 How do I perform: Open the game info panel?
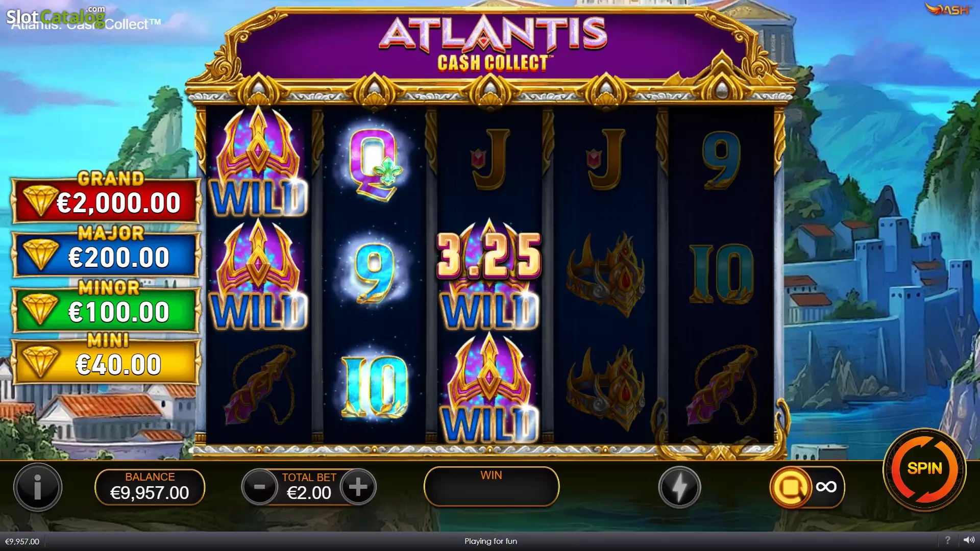coord(38,487)
